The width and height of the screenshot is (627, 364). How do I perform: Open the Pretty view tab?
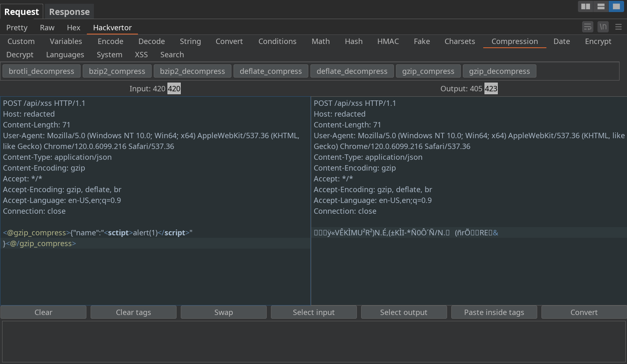point(17,28)
